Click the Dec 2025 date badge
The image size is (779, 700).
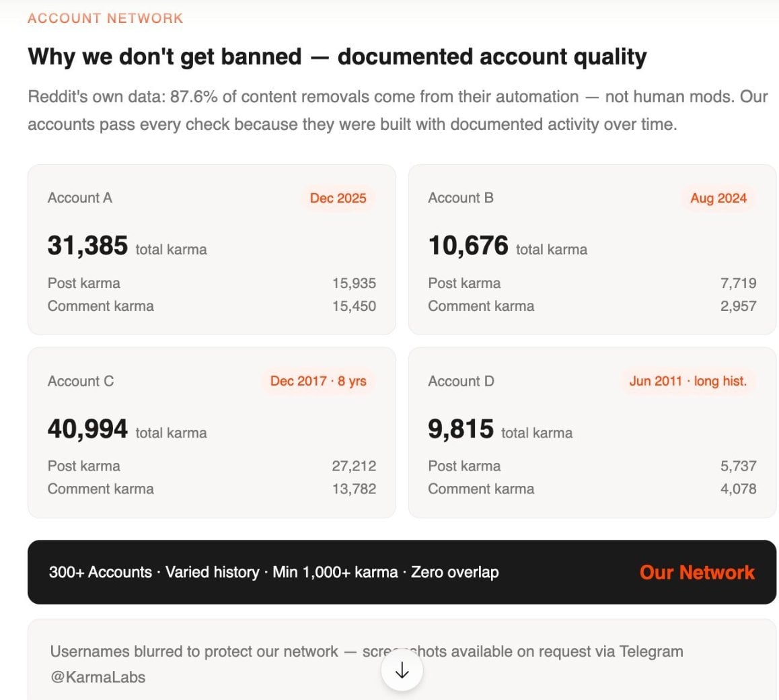(338, 198)
